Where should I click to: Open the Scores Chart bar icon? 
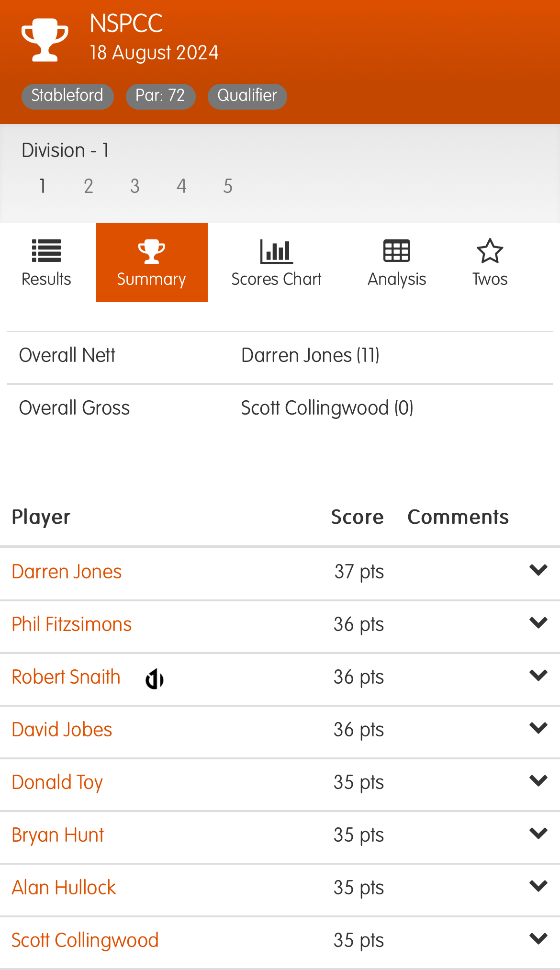276,251
